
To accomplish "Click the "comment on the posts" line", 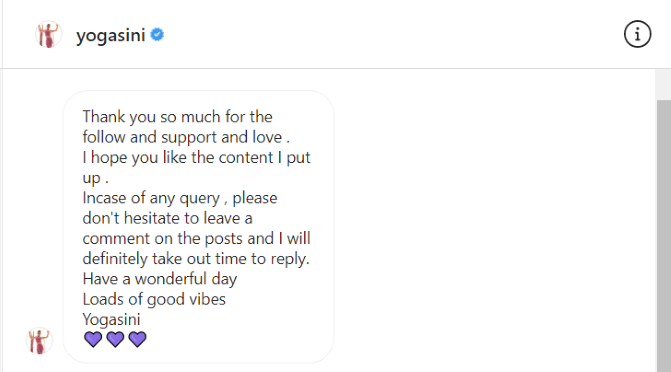I will [196, 238].
